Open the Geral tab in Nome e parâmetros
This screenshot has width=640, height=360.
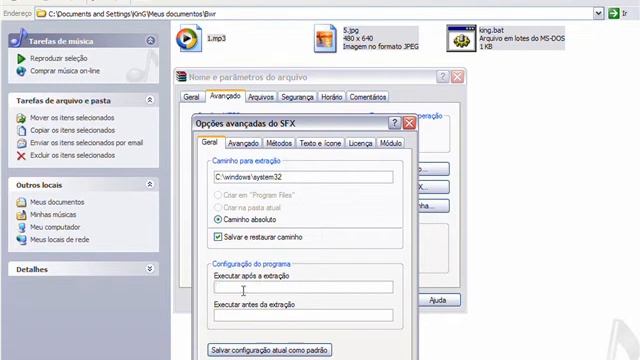pos(191,97)
